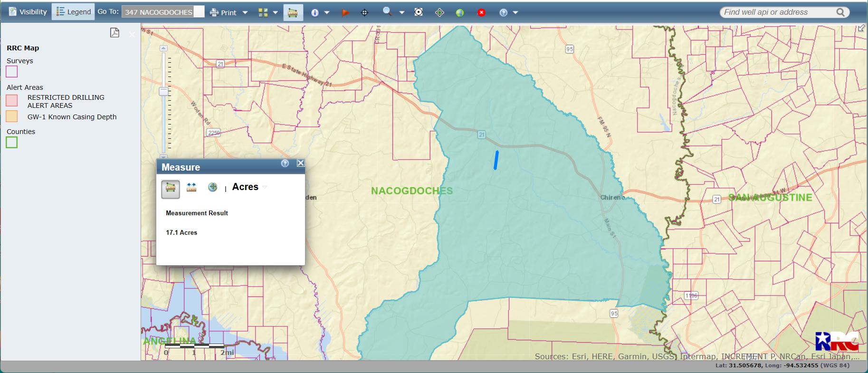Open the Print dropdown arrow
Screen dimensions: 868x373
(x=245, y=13)
